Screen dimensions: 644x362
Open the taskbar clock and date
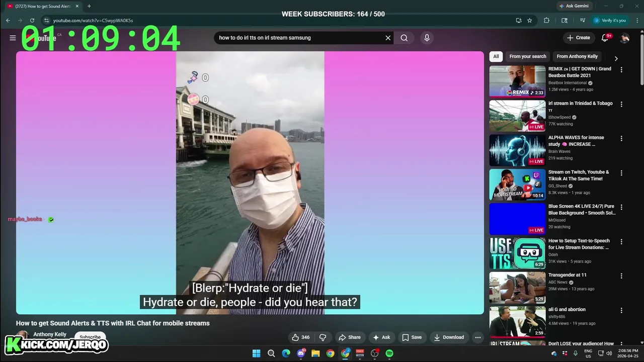pos(628,353)
